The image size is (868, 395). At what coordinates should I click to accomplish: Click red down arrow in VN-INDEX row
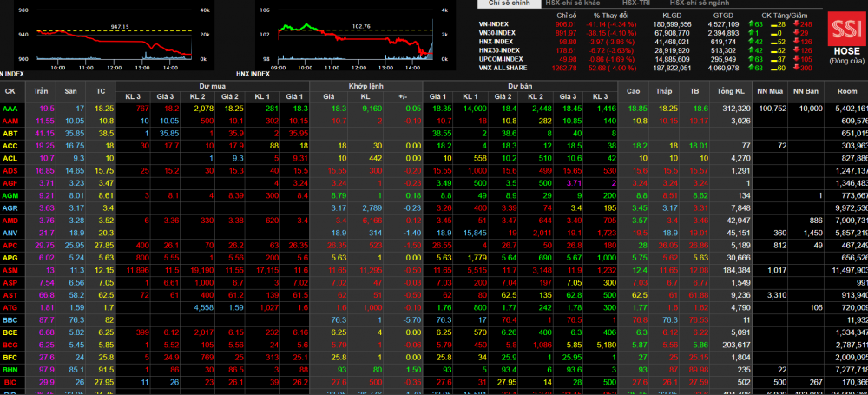pos(794,24)
